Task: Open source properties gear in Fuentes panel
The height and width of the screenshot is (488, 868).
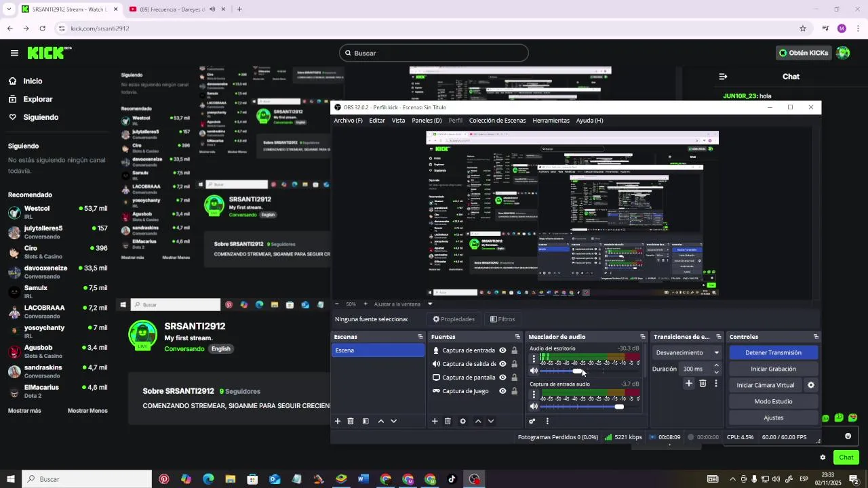Action: tap(462, 421)
